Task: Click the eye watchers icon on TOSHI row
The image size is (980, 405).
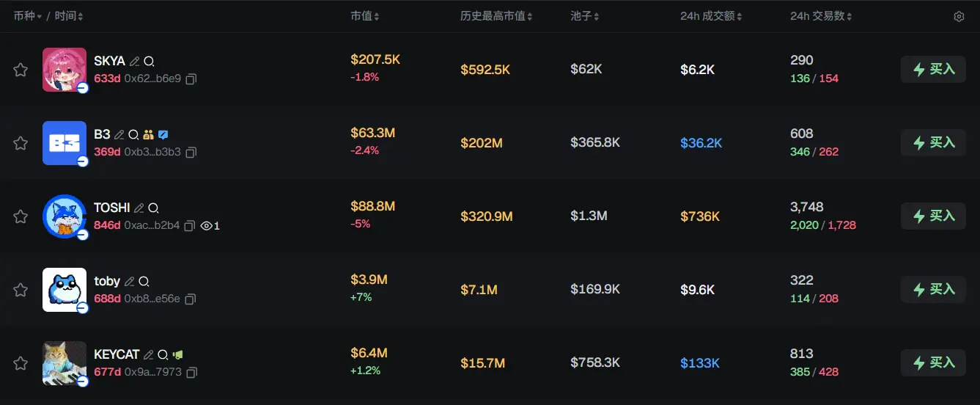Action: click(x=207, y=226)
